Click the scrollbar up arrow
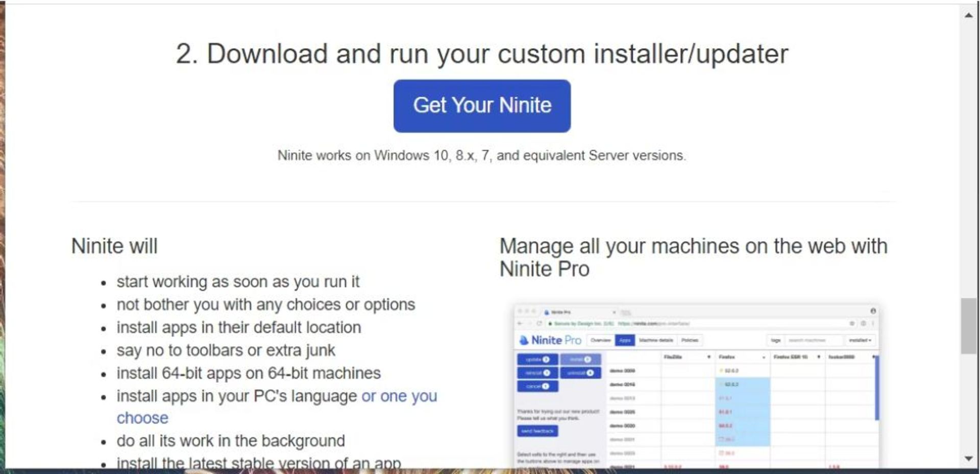 pos(968,15)
